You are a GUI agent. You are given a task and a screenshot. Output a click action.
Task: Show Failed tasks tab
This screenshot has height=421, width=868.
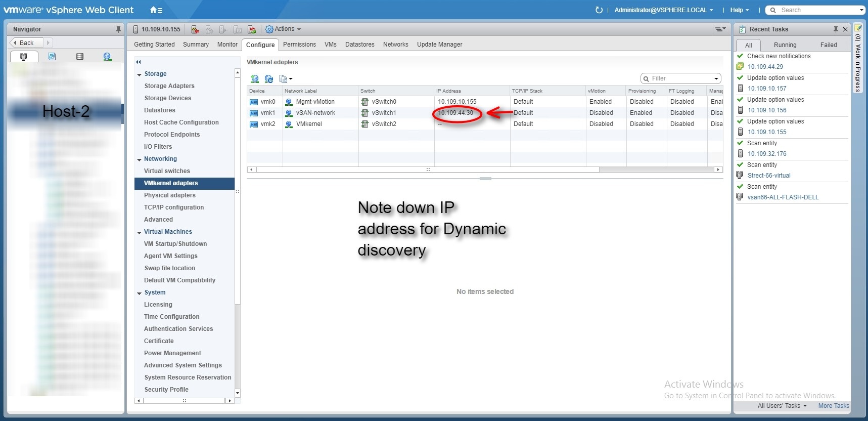tap(828, 45)
